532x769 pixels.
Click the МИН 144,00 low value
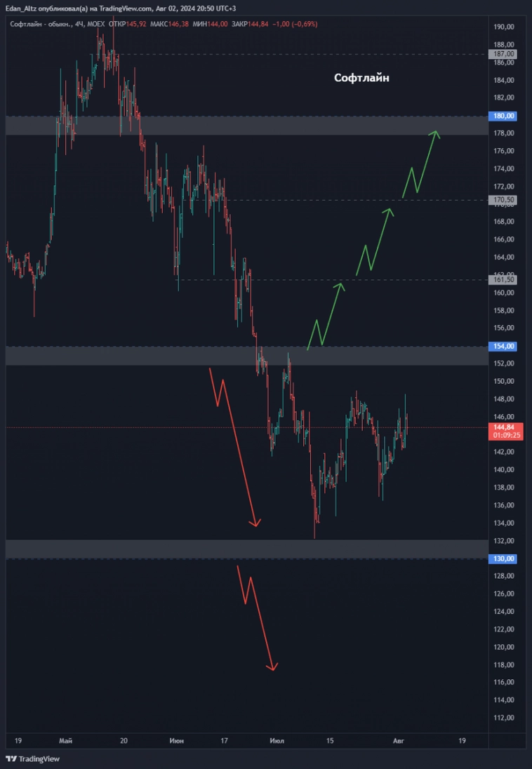coord(208,24)
